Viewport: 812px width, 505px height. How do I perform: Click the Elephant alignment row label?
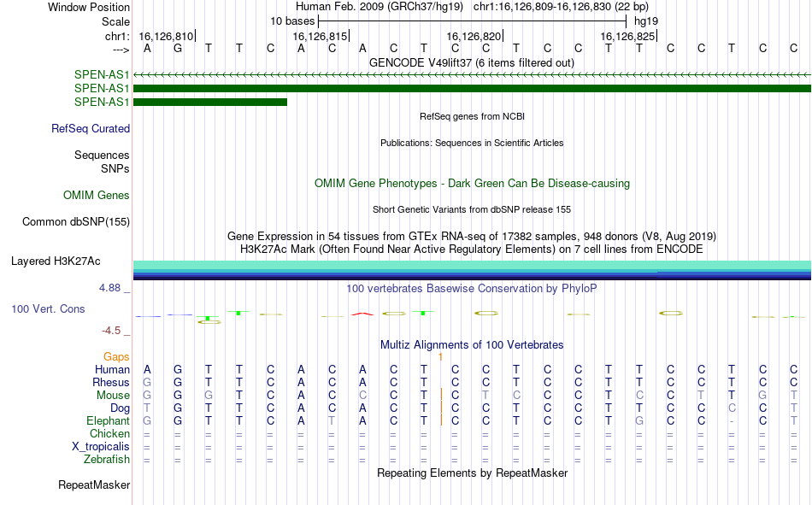tap(109, 421)
